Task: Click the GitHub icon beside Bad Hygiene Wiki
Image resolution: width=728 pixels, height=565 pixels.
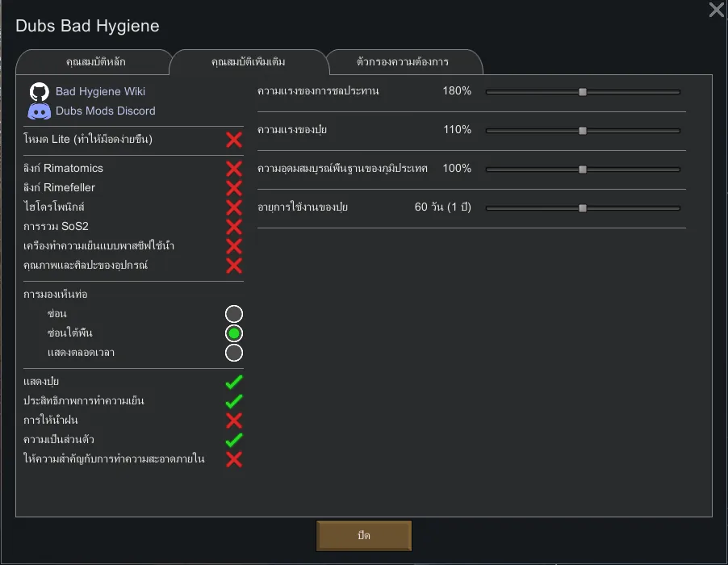Action: coord(39,92)
